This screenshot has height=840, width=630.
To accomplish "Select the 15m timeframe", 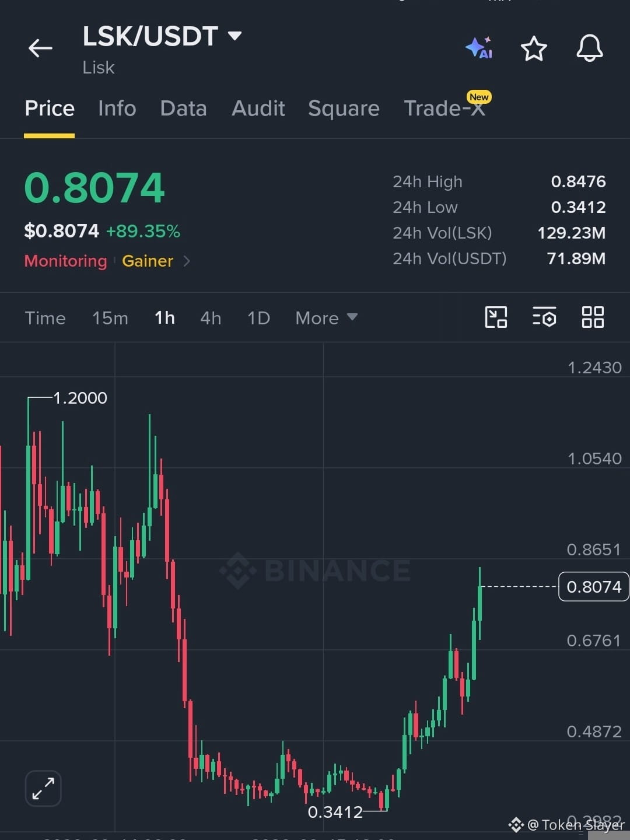I will click(x=110, y=318).
